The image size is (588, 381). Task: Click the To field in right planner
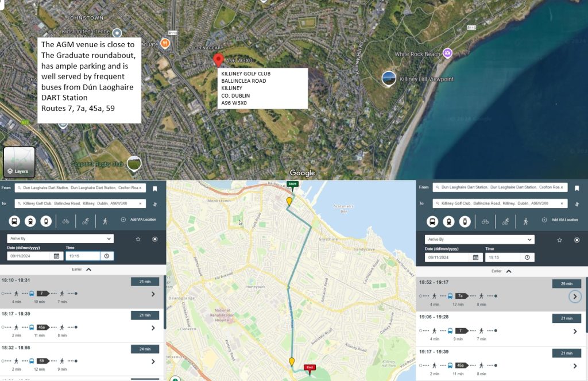pos(500,203)
